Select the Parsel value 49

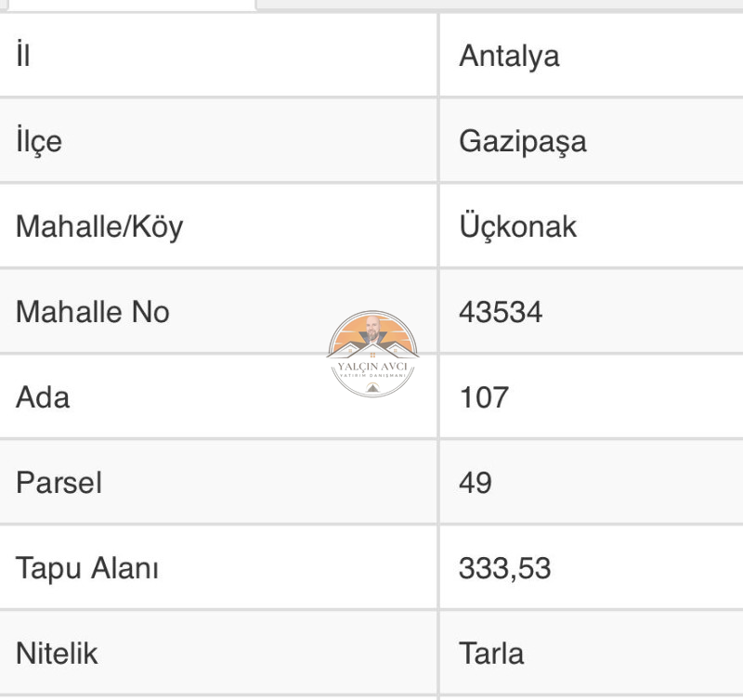pos(476,483)
